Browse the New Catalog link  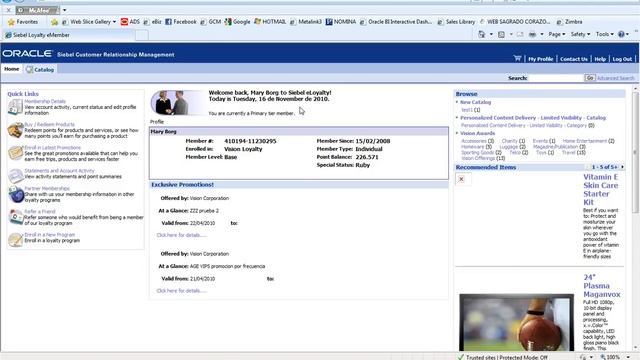[476, 102]
